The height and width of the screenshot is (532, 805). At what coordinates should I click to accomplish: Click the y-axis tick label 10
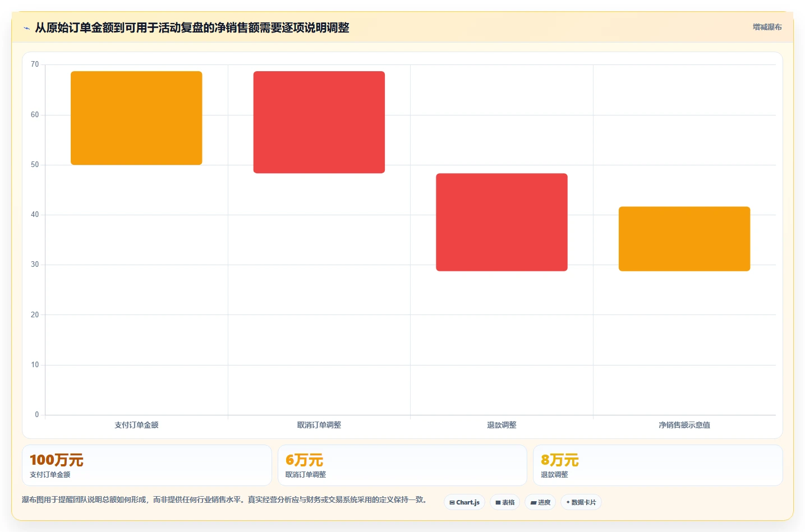click(35, 365)
